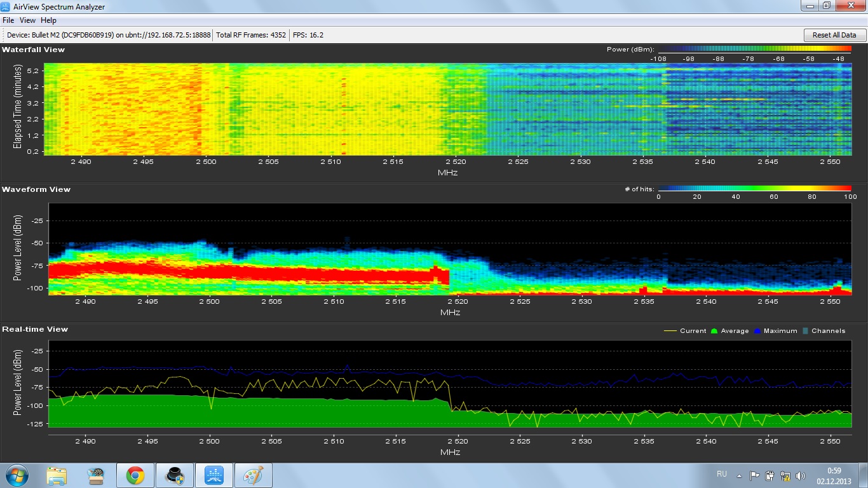Open Action Center flag in system tray
Screen dimensions: 868x488
(x=755, y=475)
